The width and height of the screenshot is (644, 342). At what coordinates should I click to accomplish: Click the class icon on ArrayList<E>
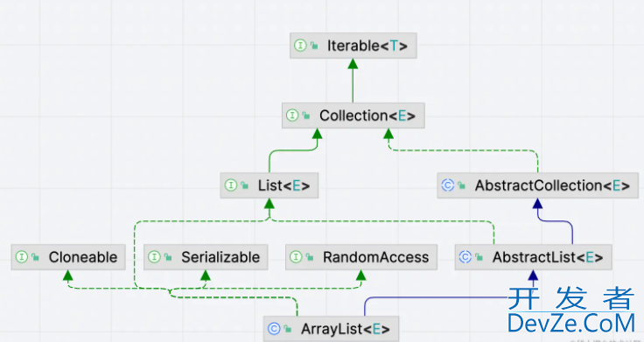tap(274, 329)
